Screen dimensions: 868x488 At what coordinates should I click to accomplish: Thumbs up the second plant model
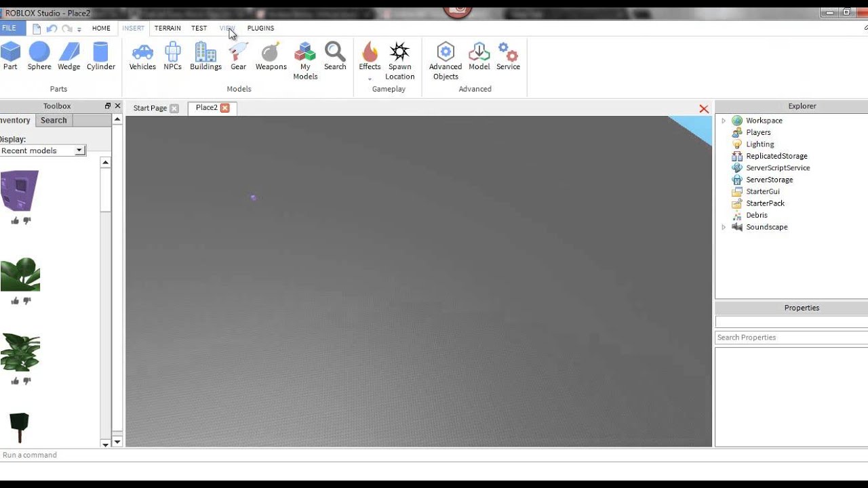[x=15, y=381]
